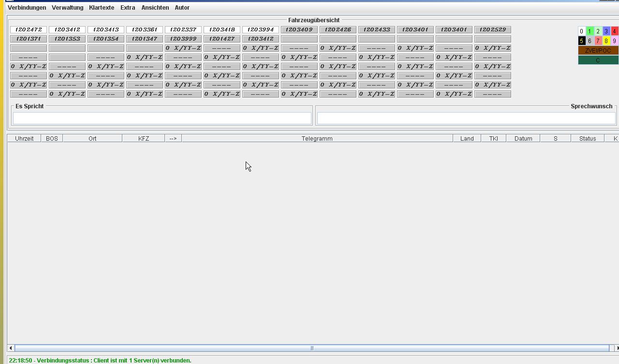The image size is (619, 364).
Task: Select vehicle button 1203361
Action: (x=145, y=29)
